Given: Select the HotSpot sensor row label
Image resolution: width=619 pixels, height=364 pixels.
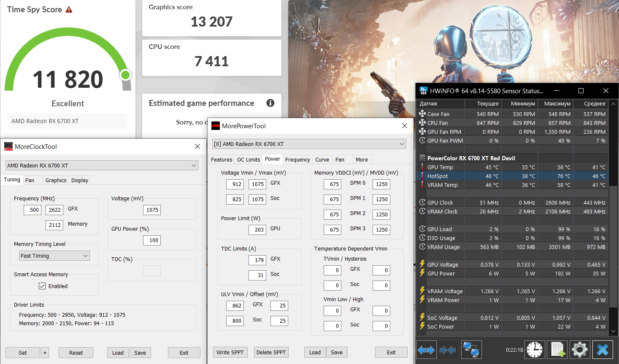Looking at the screenshot, I should pyautogui.click(x=438, y=176).
